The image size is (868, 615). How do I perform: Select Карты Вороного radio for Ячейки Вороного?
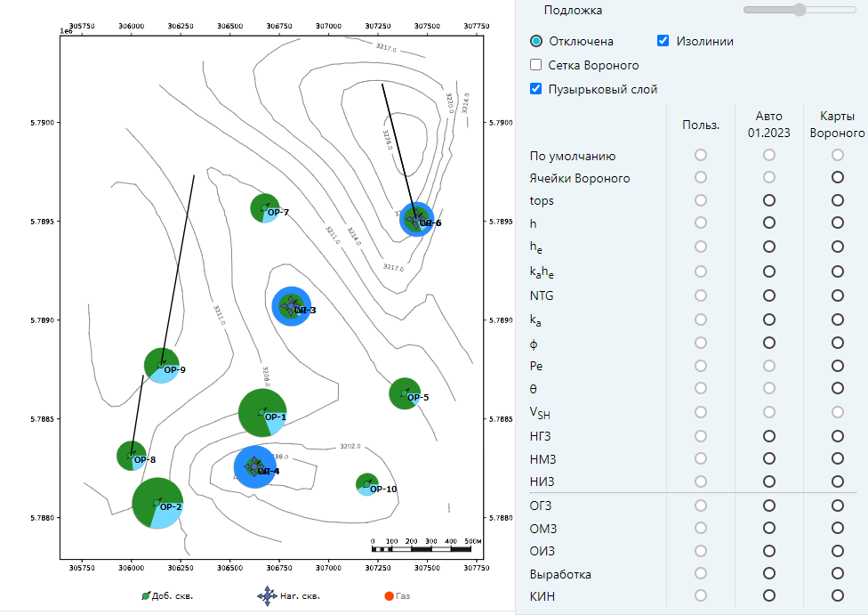(x=837, y=177)
